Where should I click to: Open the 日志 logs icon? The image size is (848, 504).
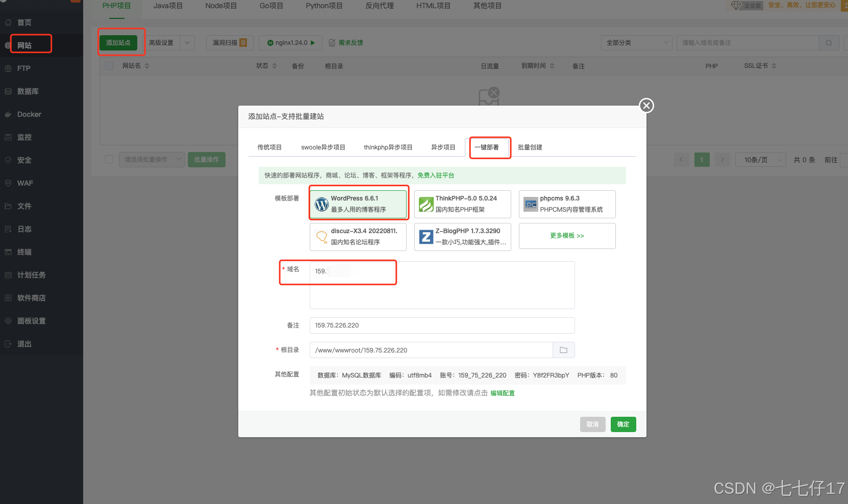tap(8, 229)
